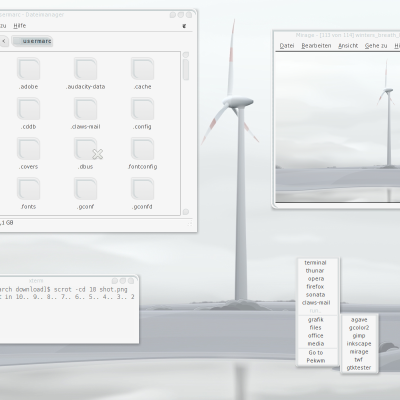Expand the Pekwm submenu entry
This screenshot has width=400, height=400.
click(x=315, y=361)
